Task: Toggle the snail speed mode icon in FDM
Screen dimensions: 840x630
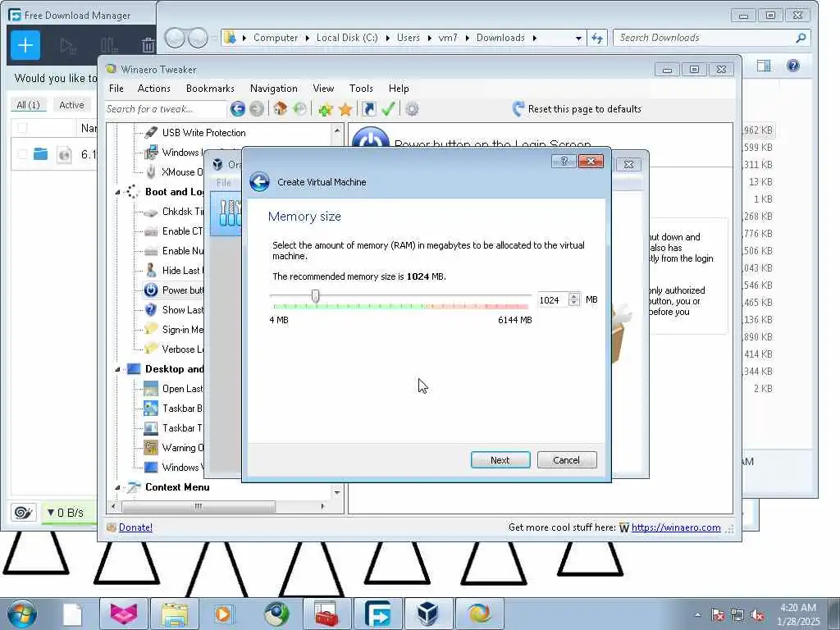Action: pos(23,513)
